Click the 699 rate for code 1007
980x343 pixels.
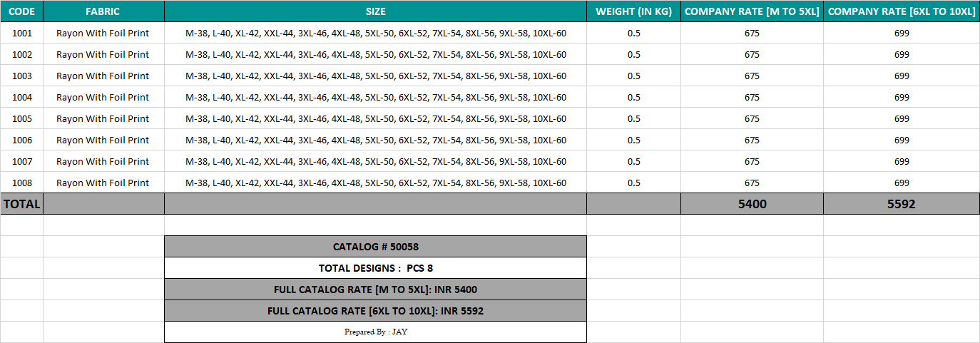point(902,161)
